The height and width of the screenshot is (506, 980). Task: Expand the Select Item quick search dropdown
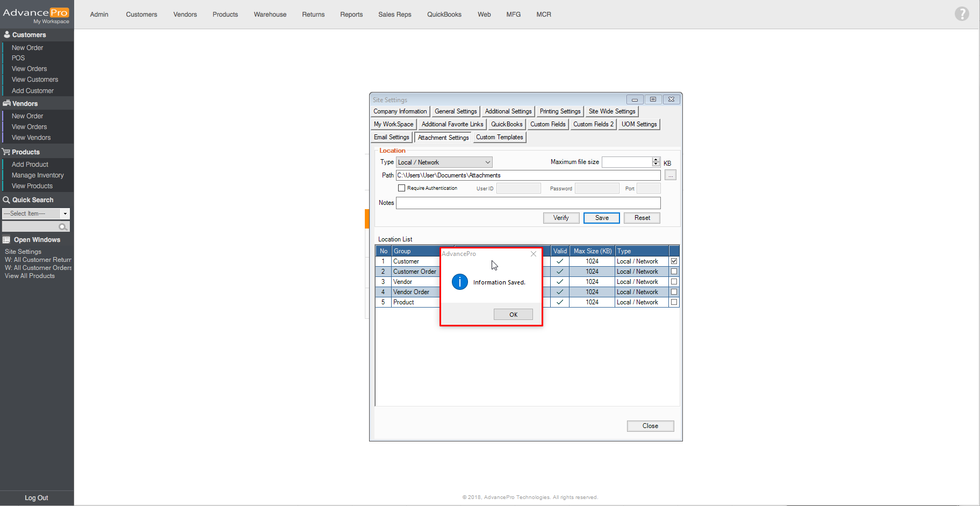point(65,213)
